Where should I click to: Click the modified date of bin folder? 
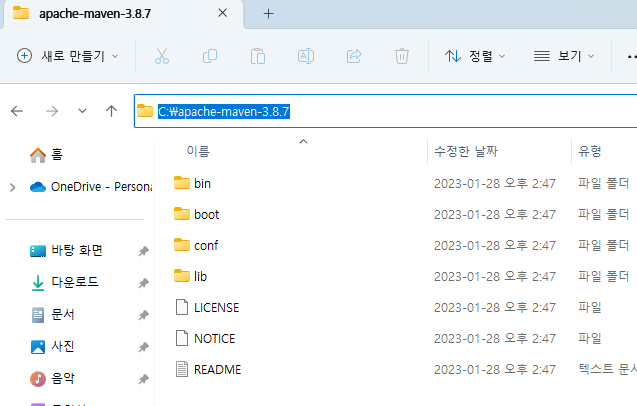[494, 184]
